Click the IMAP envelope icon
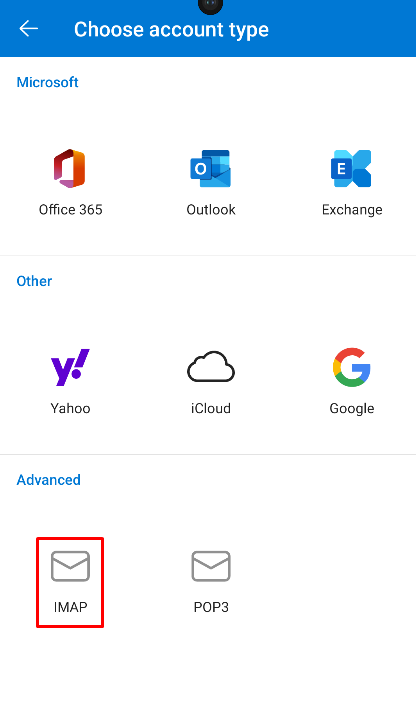416x709 pixels. [x=70, y=566]
